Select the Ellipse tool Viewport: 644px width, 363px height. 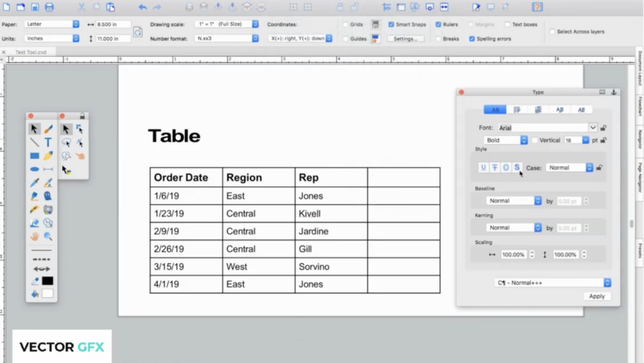coord(34,169)
